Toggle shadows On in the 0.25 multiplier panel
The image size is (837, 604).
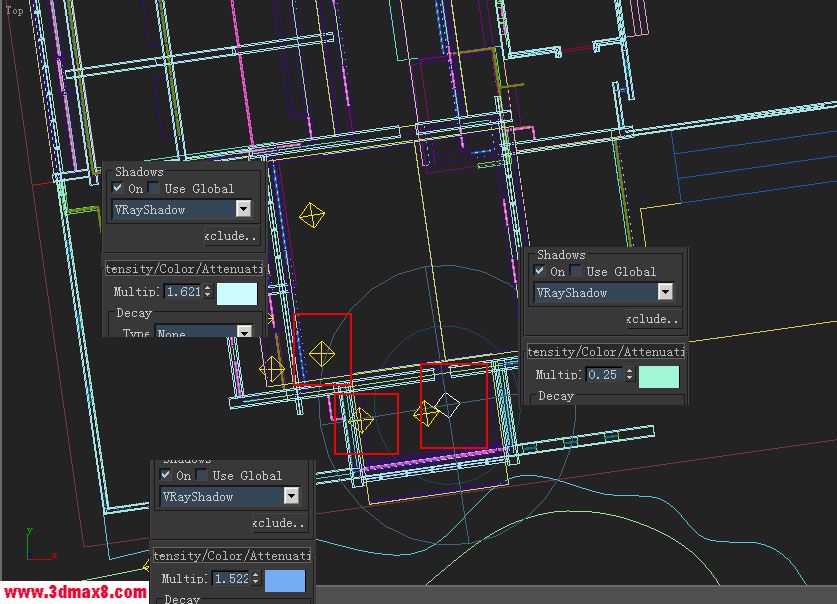(x=540, y=271)
